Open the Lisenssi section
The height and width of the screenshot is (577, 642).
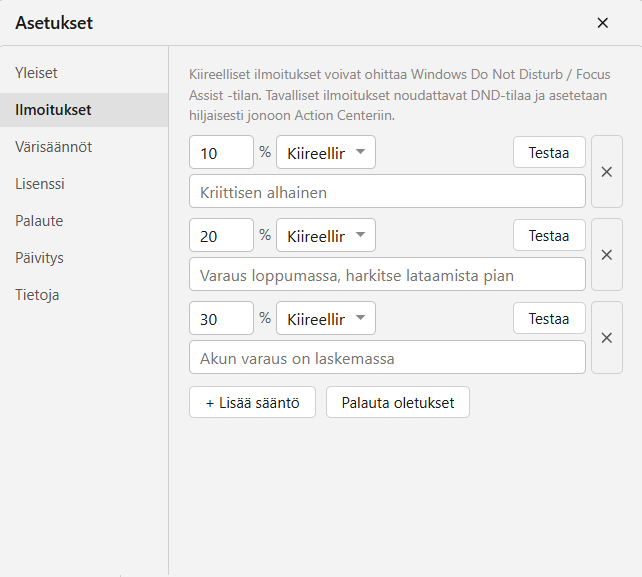(x=84, y=184)
